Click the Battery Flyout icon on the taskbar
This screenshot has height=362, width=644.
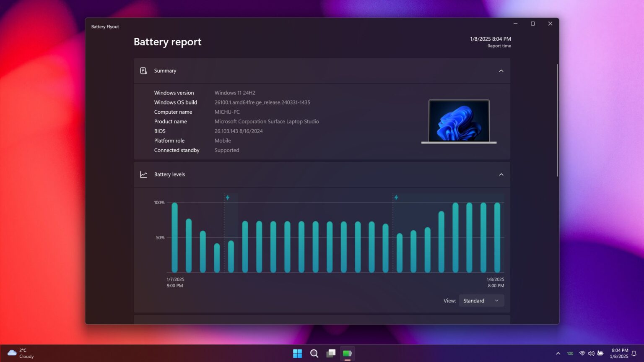point(347,353)
